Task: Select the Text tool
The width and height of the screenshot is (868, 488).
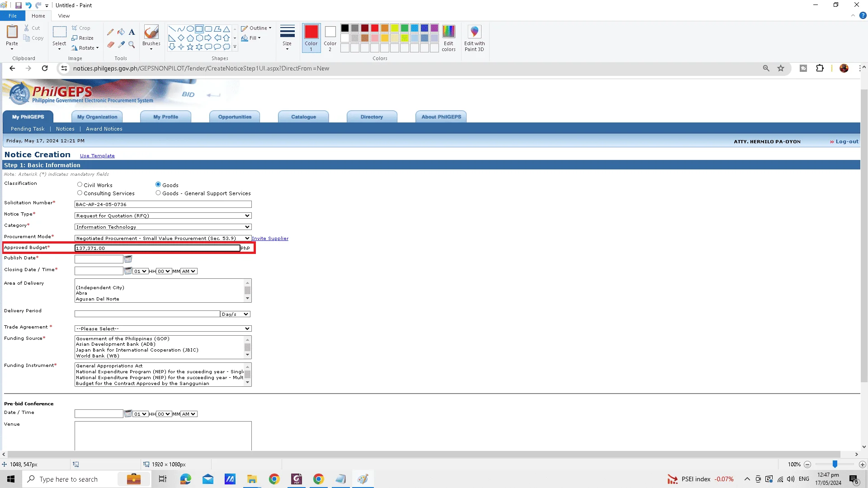Action: pos(132,32)
